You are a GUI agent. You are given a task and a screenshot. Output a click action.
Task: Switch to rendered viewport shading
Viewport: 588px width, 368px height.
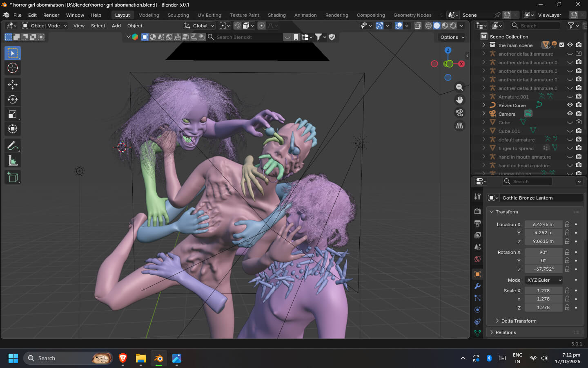point(453,26)
